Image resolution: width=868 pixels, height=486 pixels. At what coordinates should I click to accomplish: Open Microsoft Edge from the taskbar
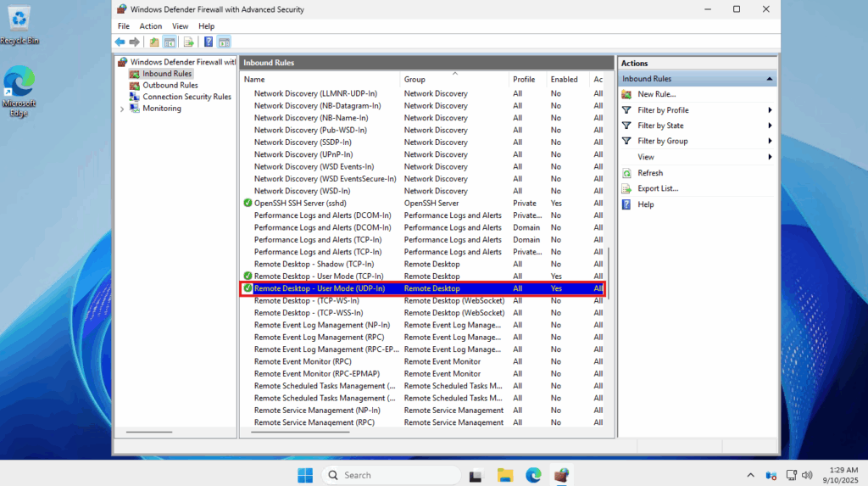click(533, 475)
